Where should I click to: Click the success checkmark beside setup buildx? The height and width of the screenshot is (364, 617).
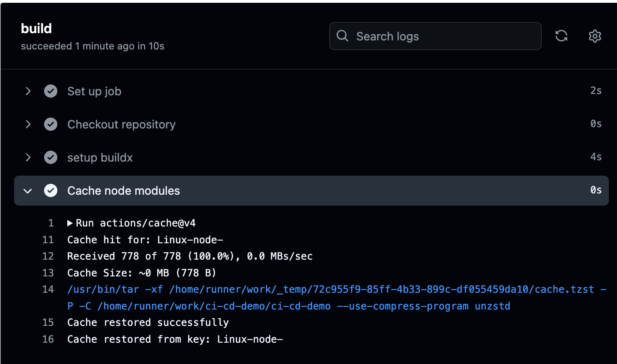[50, 157]
